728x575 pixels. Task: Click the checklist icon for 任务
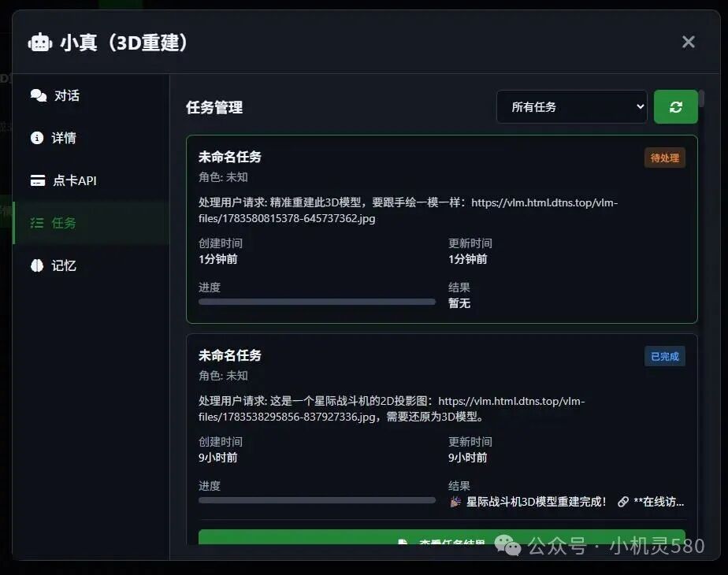click(37, 223)
